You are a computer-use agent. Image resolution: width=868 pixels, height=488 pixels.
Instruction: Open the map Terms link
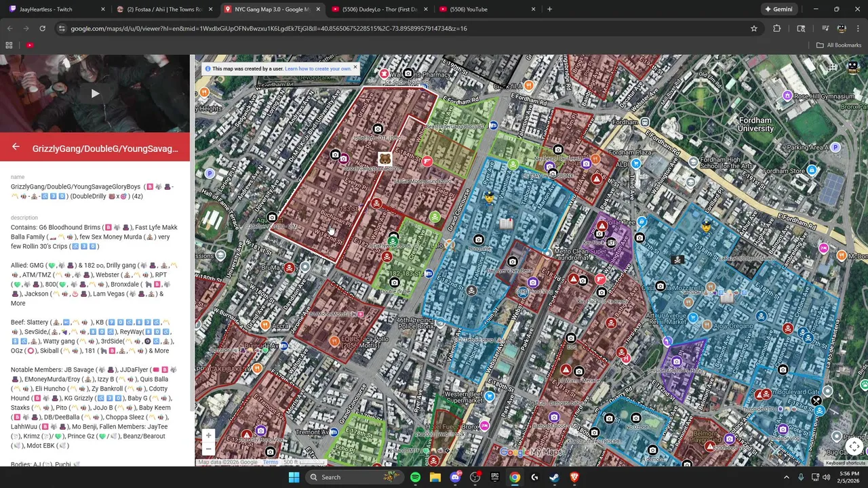[x=271, y=462]
